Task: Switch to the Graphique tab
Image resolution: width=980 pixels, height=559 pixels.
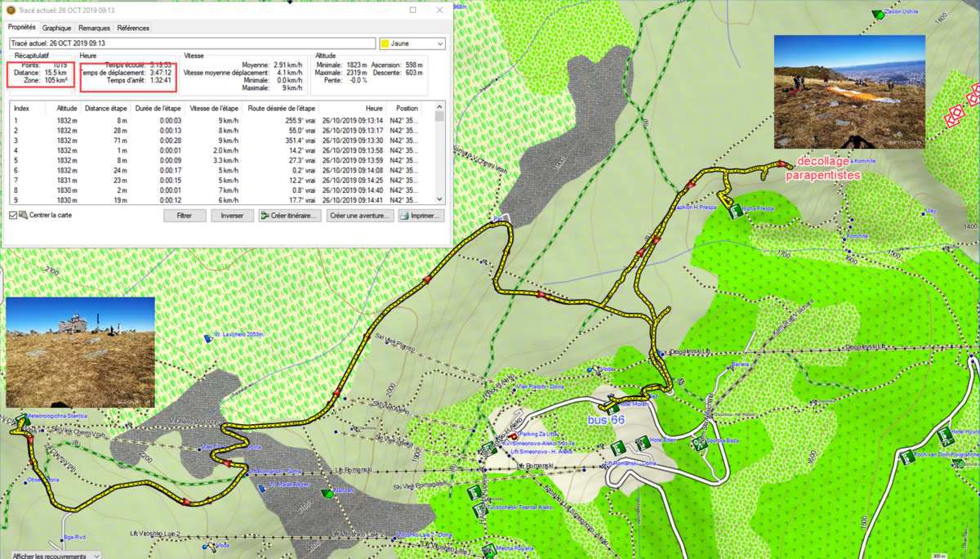Action: point(57,28)
